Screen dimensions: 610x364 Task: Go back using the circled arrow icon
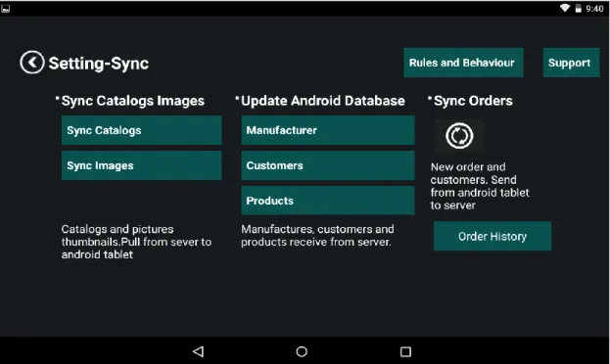[x=32, y=63]
